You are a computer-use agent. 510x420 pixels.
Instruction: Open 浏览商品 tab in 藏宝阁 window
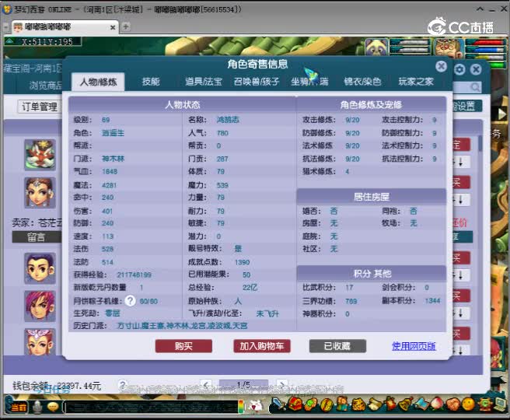click(x=46, y=86)
